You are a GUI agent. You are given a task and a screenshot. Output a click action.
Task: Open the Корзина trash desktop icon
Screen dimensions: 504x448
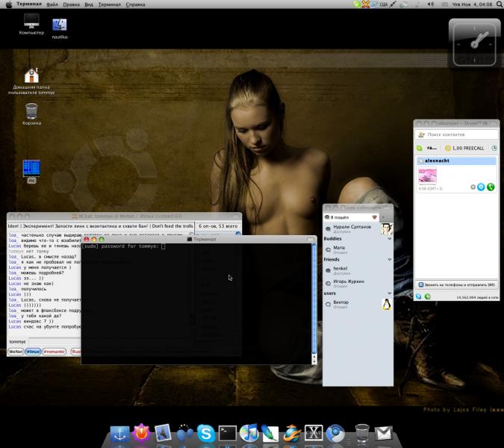pos(31,113)
